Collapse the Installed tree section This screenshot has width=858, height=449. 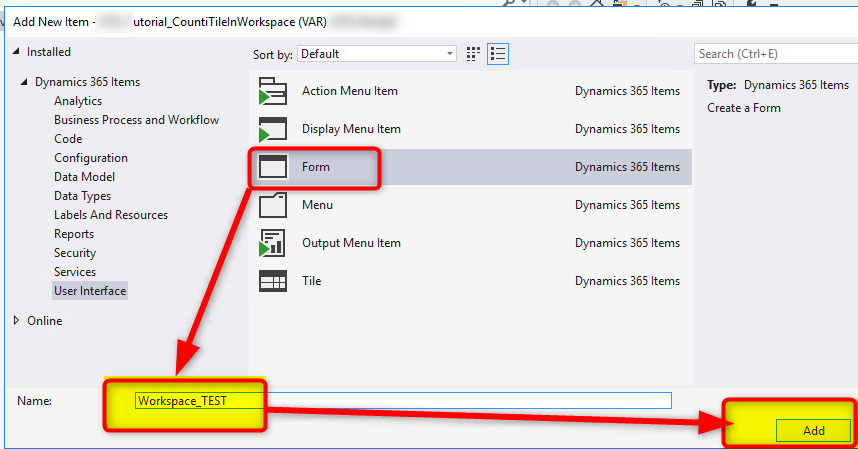click(x=17, y=52)
